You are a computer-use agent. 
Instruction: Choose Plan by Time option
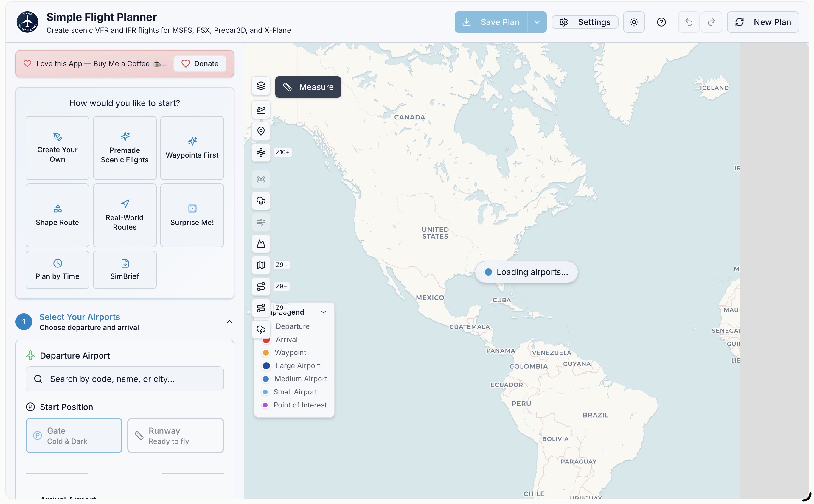pyautogui.click(x=57, y=270)
